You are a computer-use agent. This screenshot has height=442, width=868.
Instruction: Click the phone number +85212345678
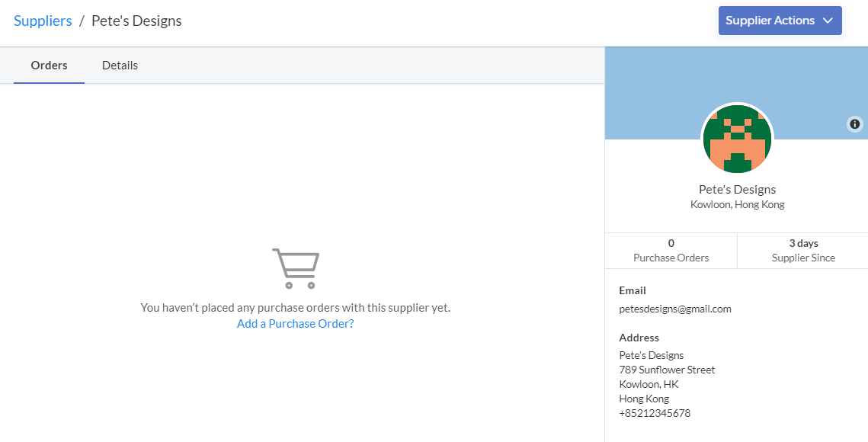coord(655,413)
